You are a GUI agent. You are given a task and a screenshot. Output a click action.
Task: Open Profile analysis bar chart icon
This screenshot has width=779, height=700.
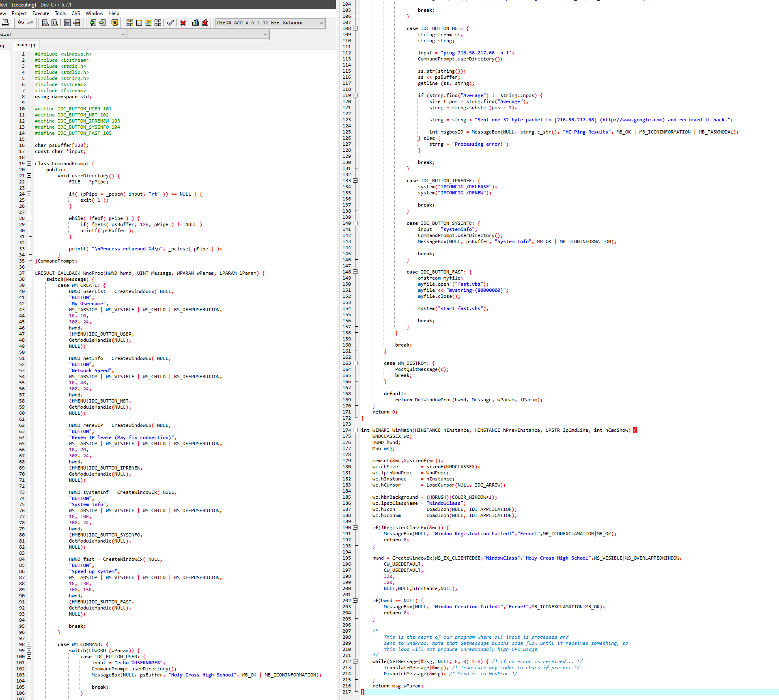(x=196, y=23)
